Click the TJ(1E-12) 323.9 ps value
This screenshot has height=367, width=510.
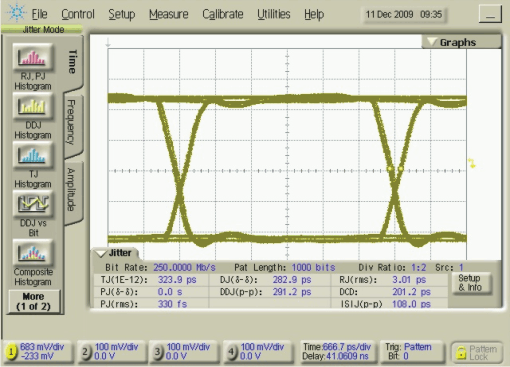(x=177, y=280)
